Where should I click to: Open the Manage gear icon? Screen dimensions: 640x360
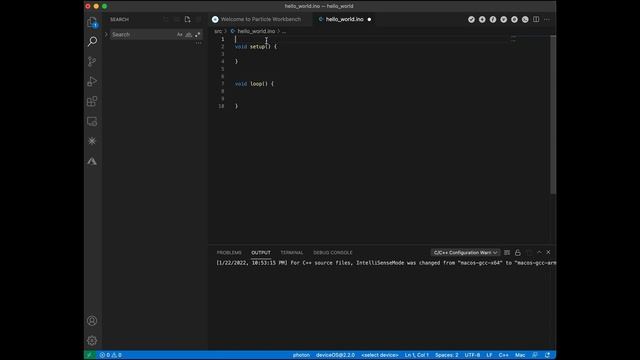coord(92,340)
